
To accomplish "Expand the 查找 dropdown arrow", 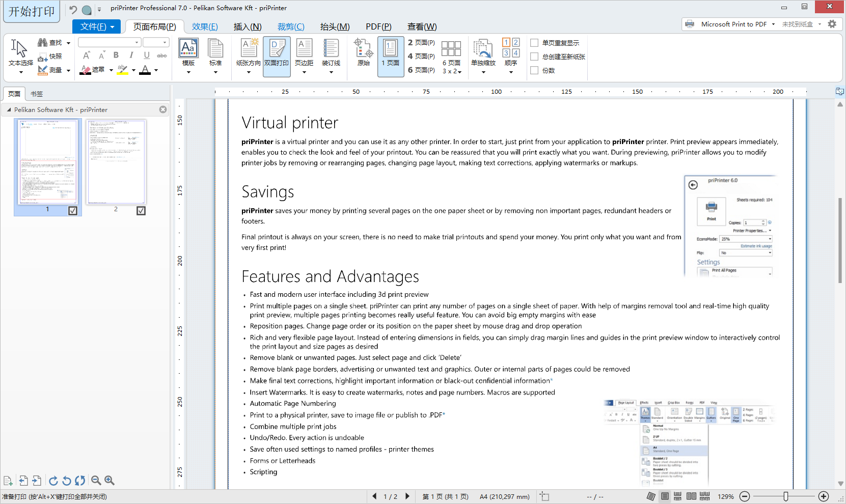I will click(68, 43).
